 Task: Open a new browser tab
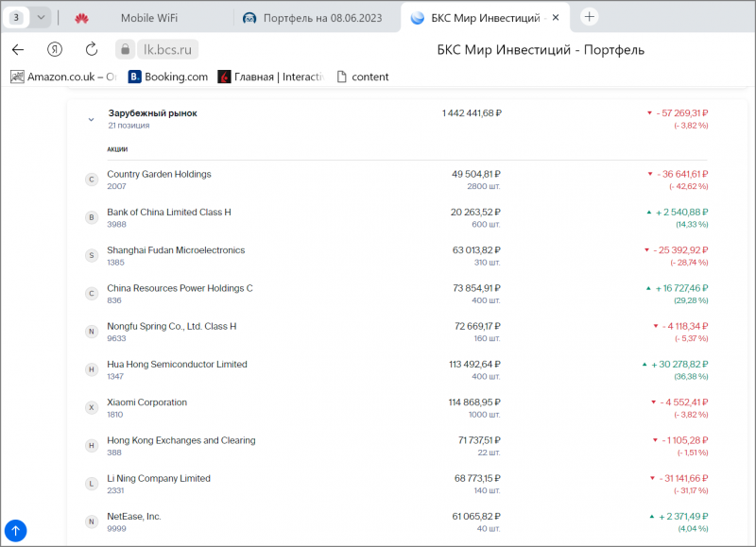(590, 17)
